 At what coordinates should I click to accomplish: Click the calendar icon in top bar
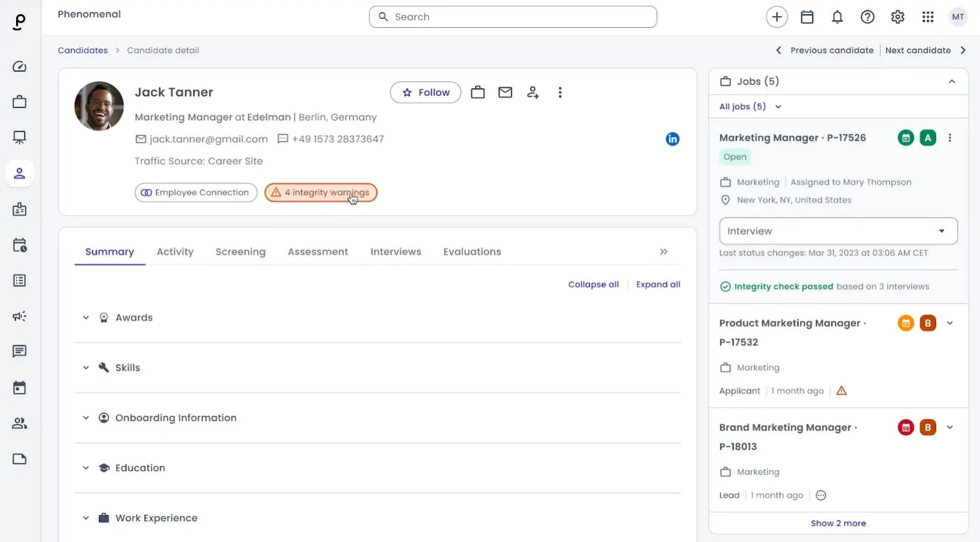click(806, 17)
